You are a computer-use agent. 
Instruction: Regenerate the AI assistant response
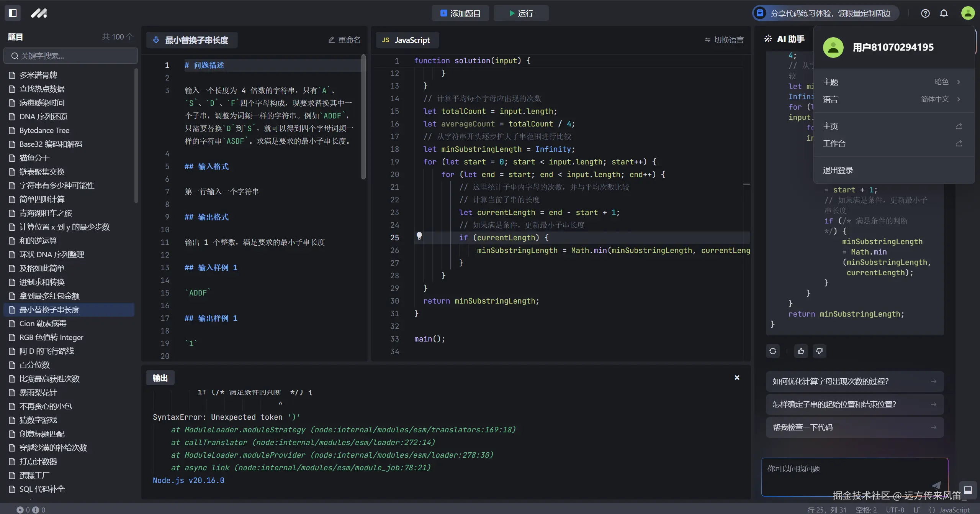773,351
